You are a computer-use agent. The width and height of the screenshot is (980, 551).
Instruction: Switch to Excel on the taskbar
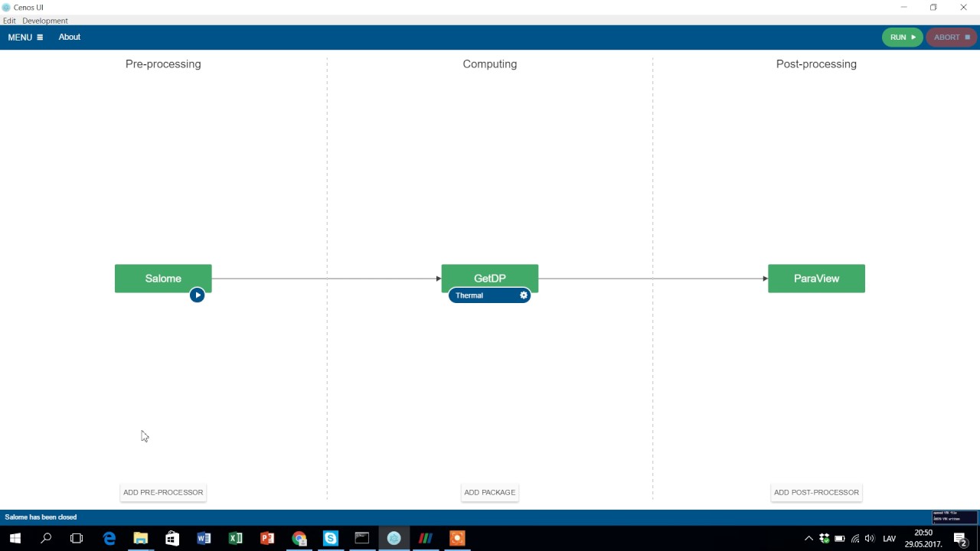click(235, 538)
